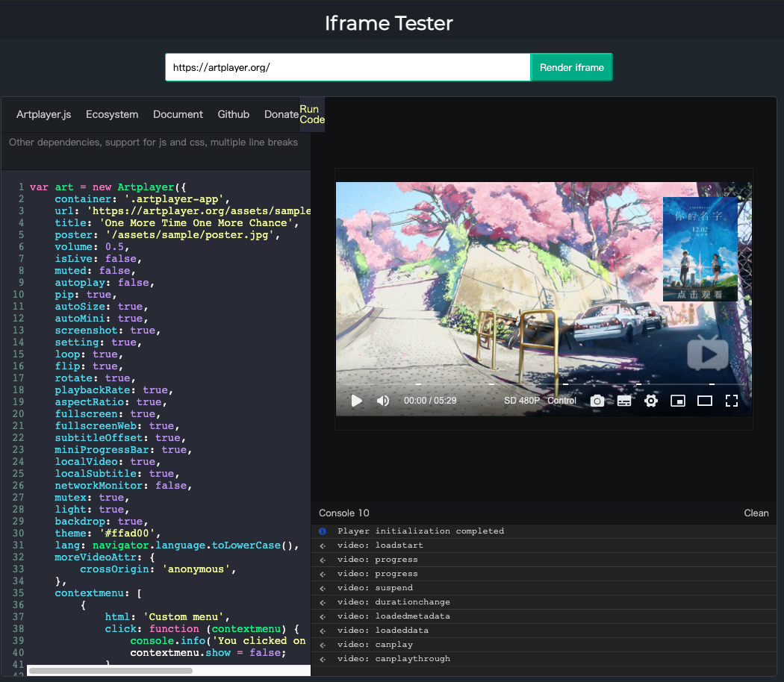Open the SD 480P quality selector

pyautogui.click(x=521, y=400)
